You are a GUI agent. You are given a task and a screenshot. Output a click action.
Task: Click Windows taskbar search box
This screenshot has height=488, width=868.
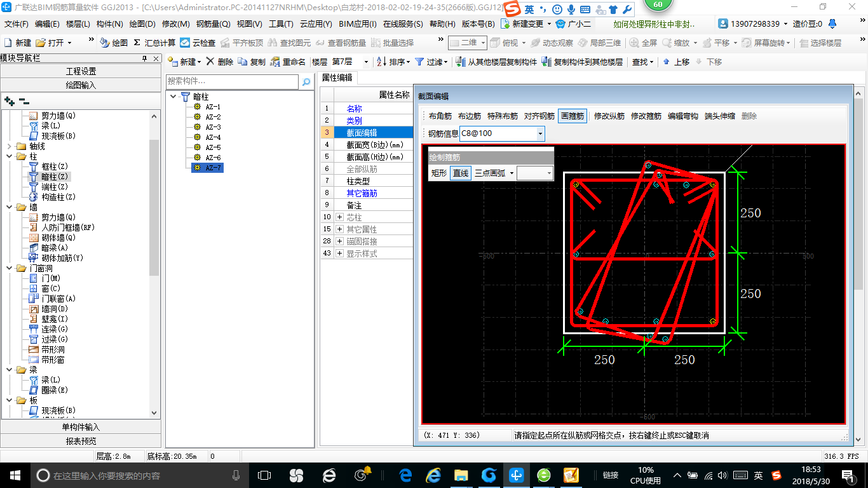[139, 475]
